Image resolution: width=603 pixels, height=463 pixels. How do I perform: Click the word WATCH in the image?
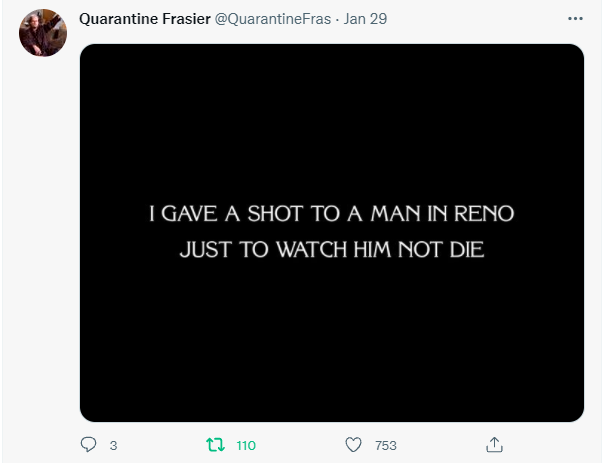click(312, 250)
